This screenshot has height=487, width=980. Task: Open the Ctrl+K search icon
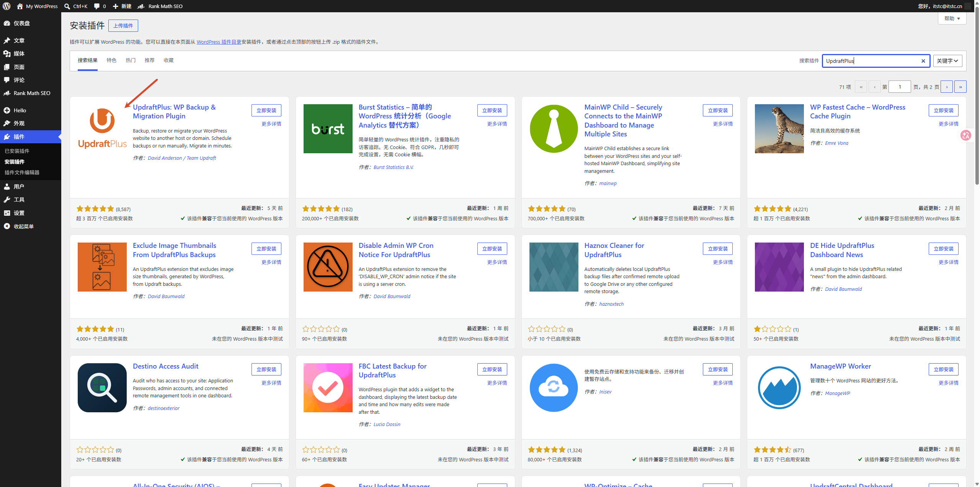tap(67, 6)
